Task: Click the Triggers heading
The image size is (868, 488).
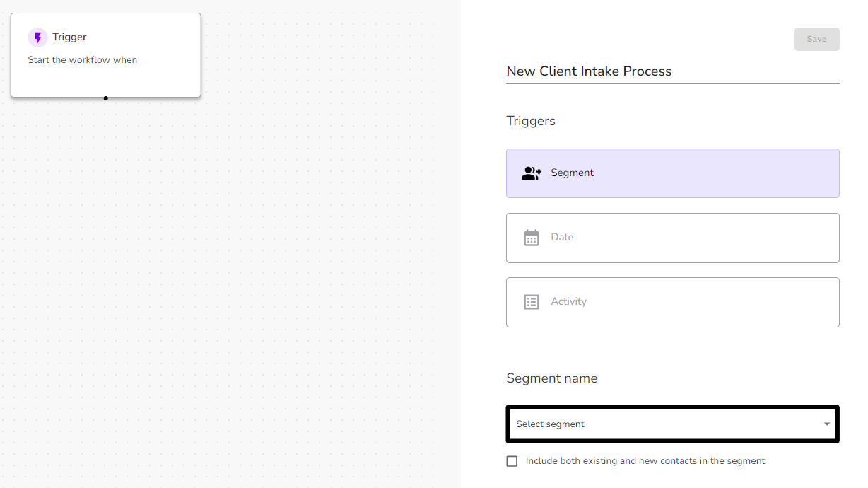Action: click(531, 121)
